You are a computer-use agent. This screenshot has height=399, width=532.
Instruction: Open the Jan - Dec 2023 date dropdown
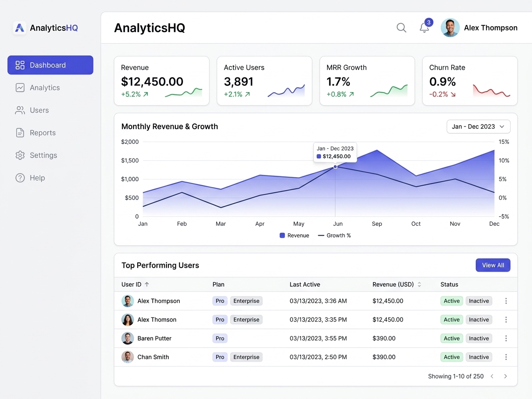pyautogui.click(x=478, y=126)
